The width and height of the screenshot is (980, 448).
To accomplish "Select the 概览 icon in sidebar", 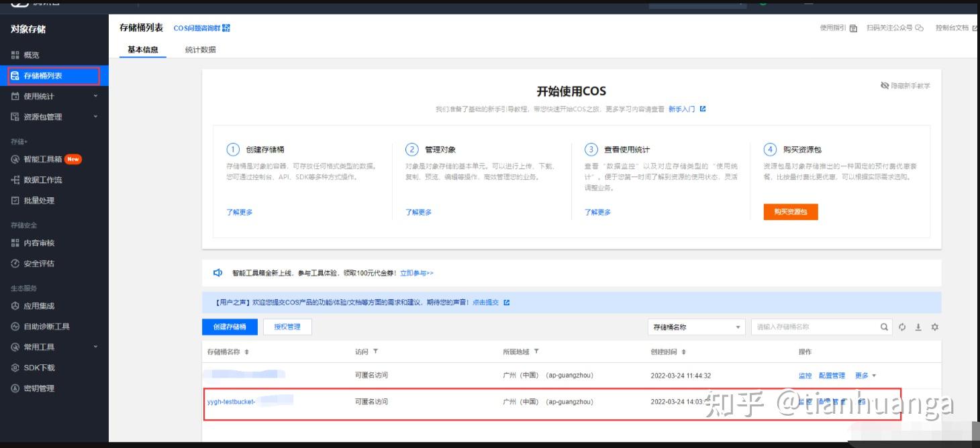I will pos(15,54).
